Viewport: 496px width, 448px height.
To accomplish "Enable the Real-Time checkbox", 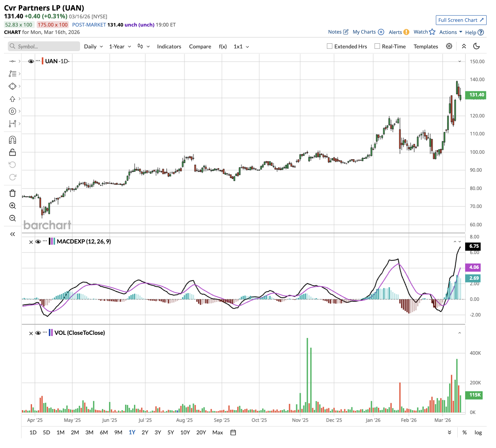I will [377, 46].
